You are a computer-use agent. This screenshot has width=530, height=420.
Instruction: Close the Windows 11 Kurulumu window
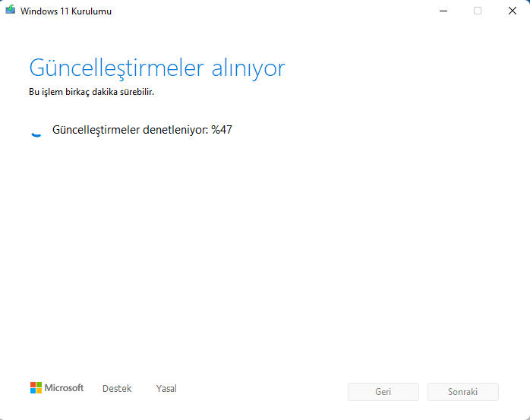[x=513, y=11]
